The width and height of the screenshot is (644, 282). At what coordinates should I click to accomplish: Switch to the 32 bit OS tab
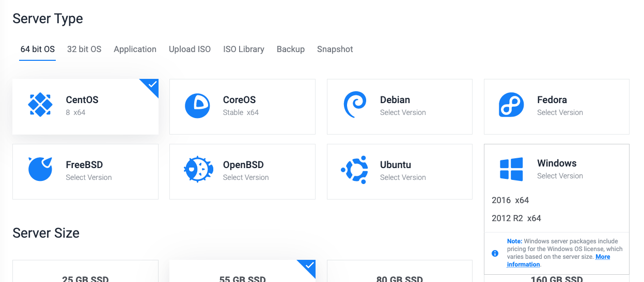click(84, 49)
